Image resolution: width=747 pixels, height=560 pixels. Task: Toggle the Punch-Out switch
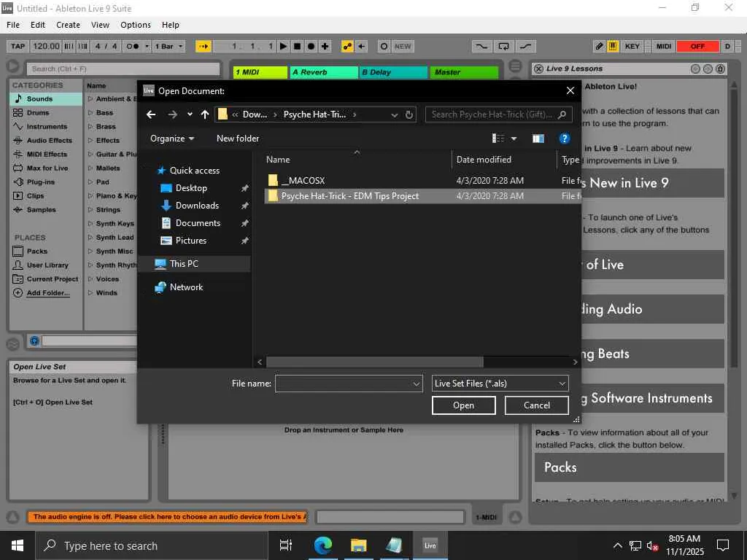[525, 46]
